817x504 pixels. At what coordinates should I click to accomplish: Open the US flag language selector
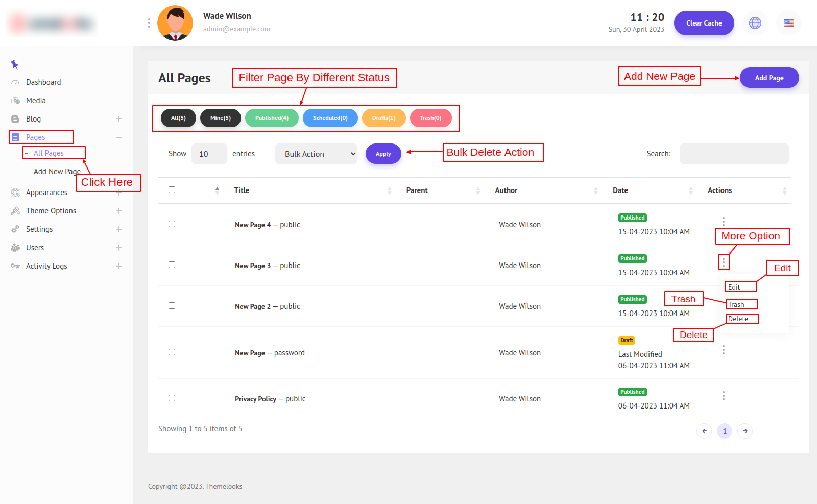tap(788, 23)
